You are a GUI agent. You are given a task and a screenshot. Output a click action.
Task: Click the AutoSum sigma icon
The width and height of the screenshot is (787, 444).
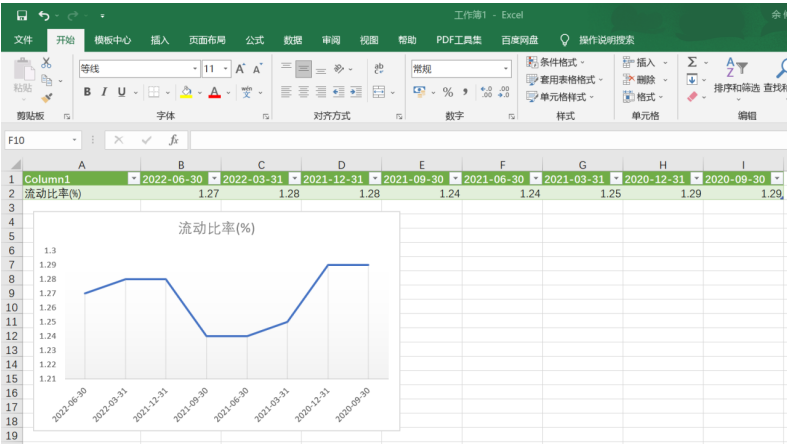692,62
